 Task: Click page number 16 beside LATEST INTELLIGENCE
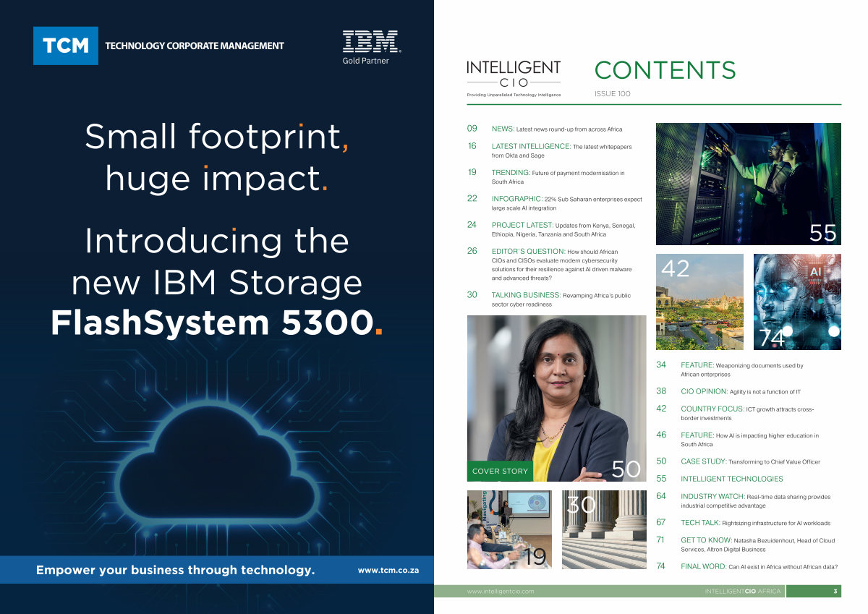pos(472,146)
